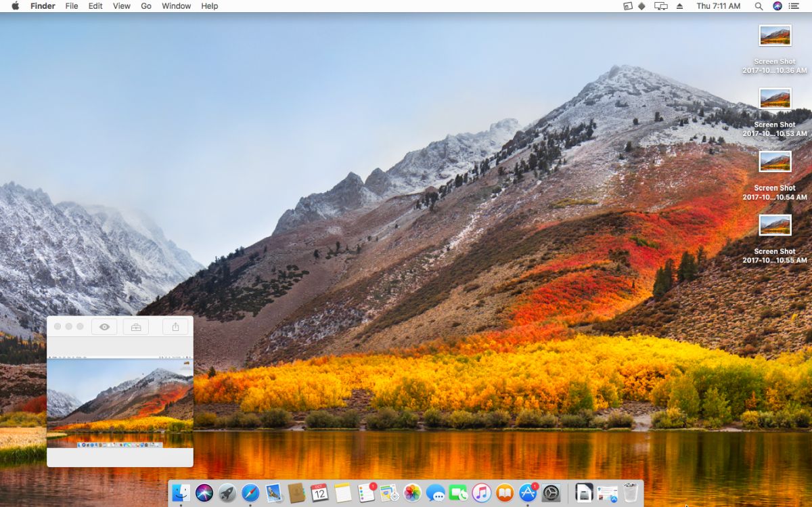Open markup toolbox button in preview window
The width and height of the screenshot is (812, 507).
point(136,327)
